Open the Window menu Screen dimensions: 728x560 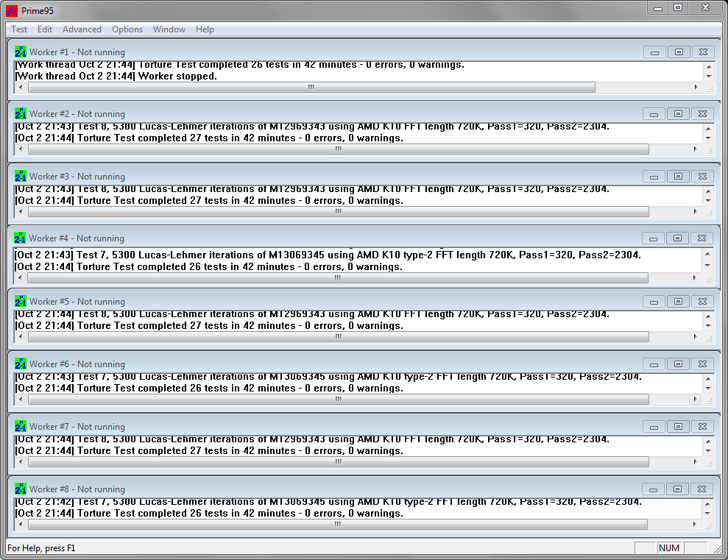click(169, 29)
